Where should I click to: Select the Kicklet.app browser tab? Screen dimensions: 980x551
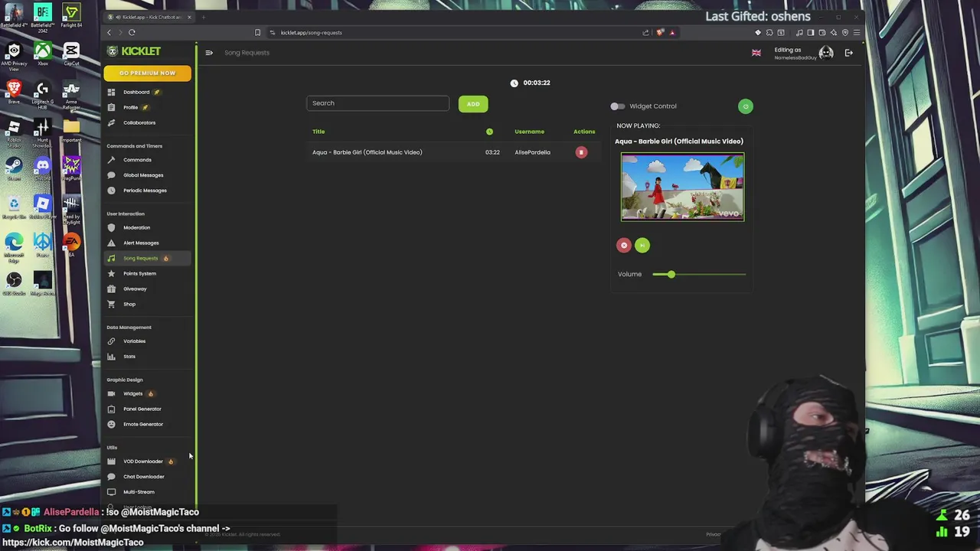[151, 17]
